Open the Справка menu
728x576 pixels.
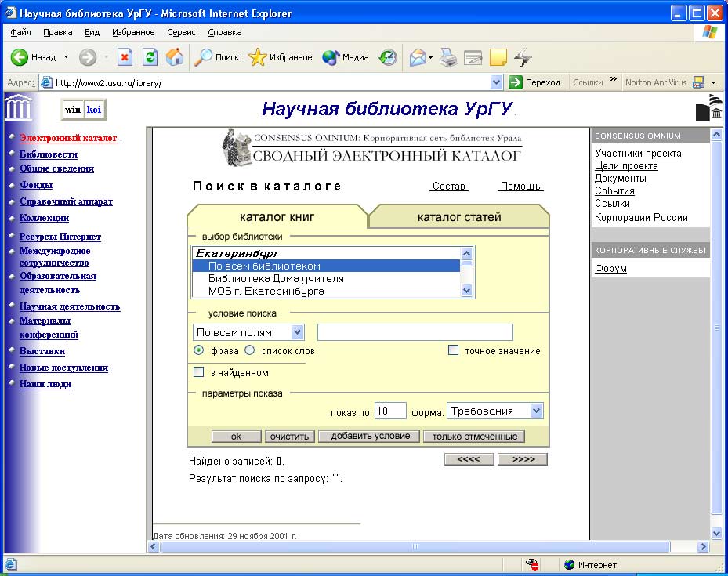225,32
